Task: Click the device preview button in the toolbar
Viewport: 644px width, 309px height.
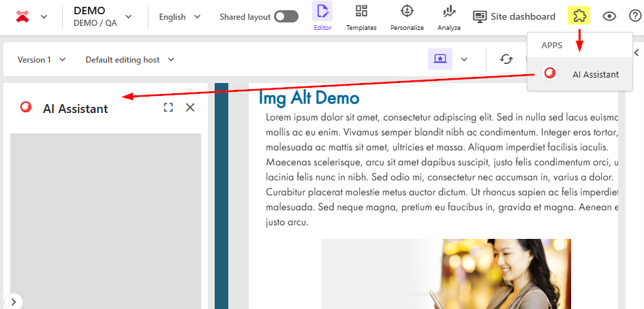Action: pos(440,59)
